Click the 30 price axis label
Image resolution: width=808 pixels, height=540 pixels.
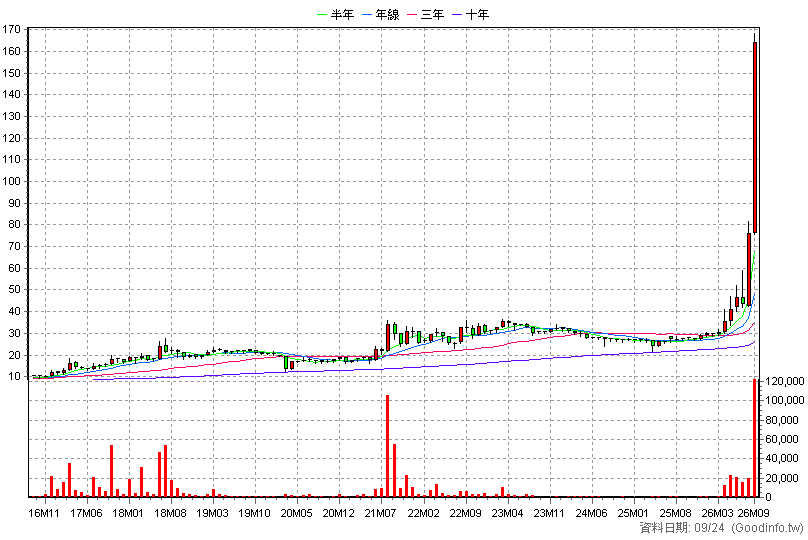(14, 333)
